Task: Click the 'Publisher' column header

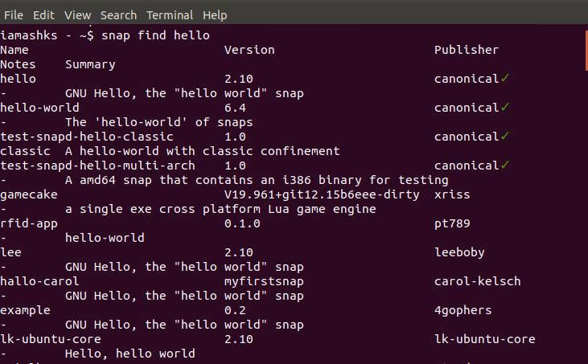Action: 467,50
